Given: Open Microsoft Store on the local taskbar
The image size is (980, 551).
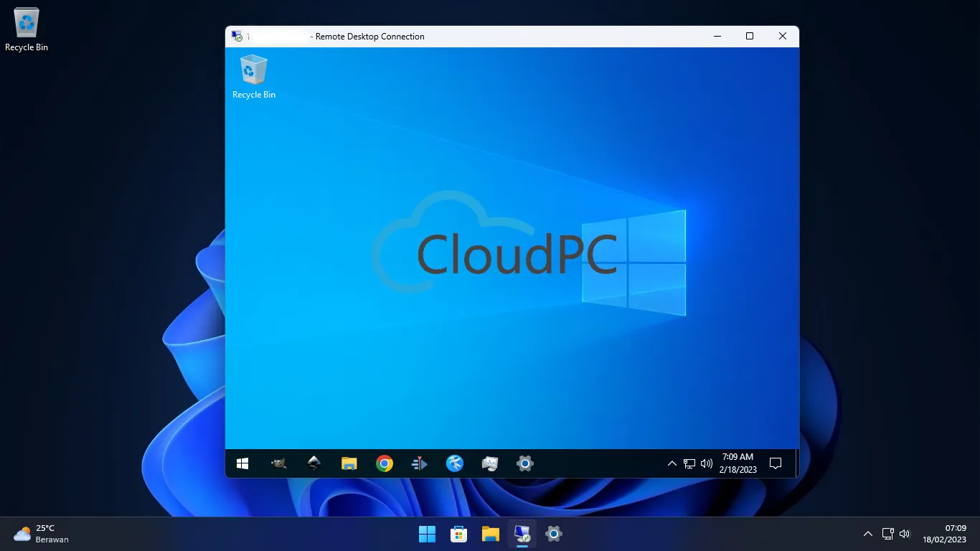Looking at the screenshot, I should point(458,534).
